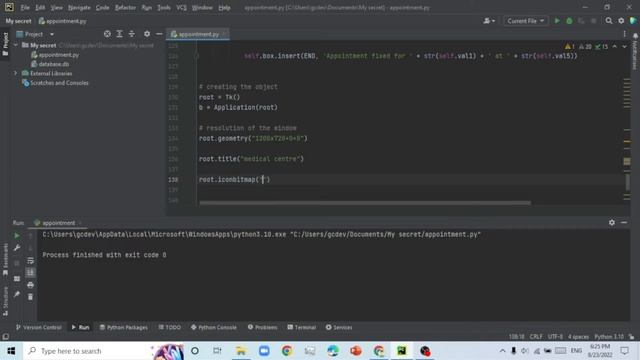The image size is (640, 360).
Task: Start debugging with the green bug icon
Action: 569,21
